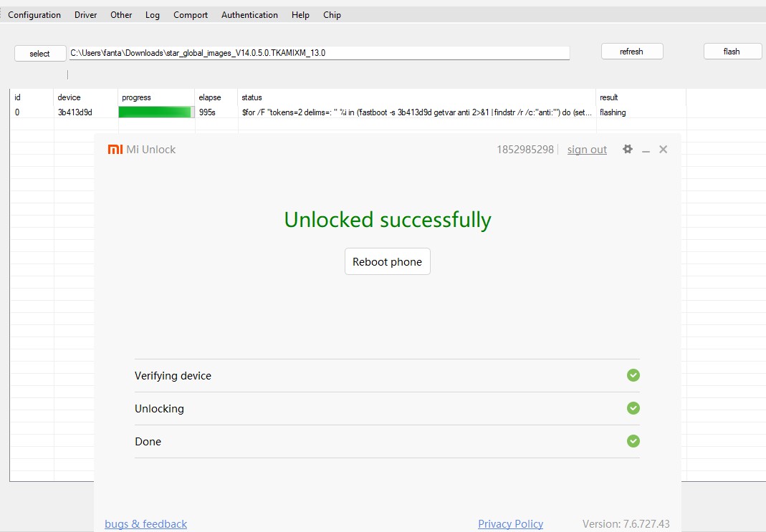Viewport: 766px width, 532px height.
Task: Click the Mi Unlock title text
Action: pyautogui.click(x=151, y=150)
